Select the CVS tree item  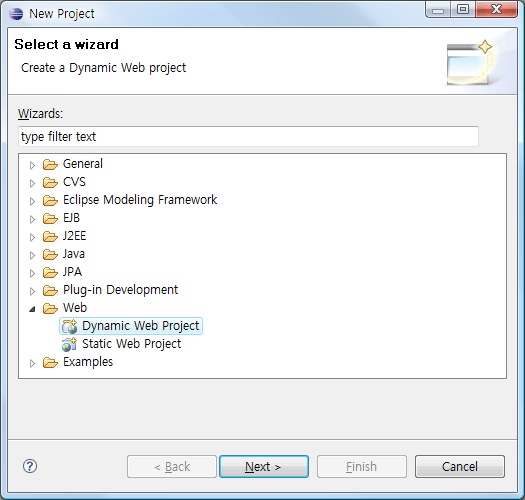pyautogui.click(x=74, y=182)
